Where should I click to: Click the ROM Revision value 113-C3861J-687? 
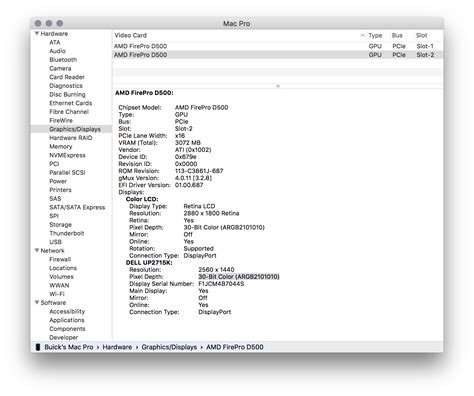pyautogui.click(x=199, y=171)
